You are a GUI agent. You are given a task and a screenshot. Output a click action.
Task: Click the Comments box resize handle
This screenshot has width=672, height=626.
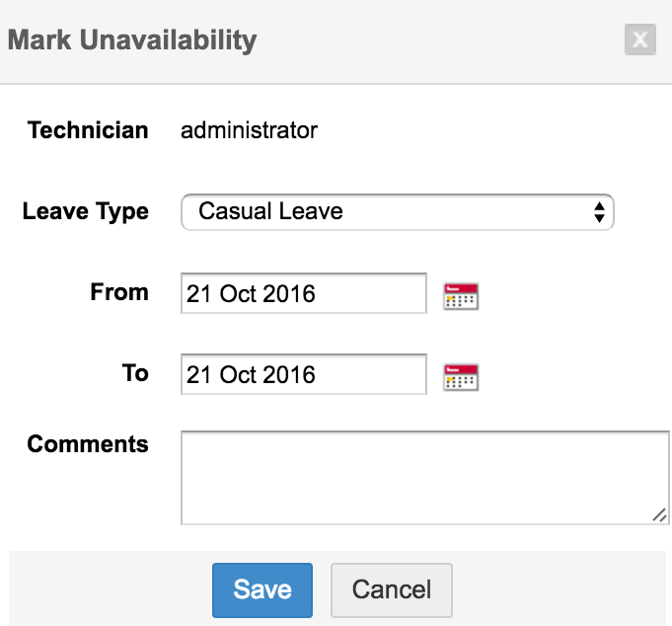coord(660,514)
